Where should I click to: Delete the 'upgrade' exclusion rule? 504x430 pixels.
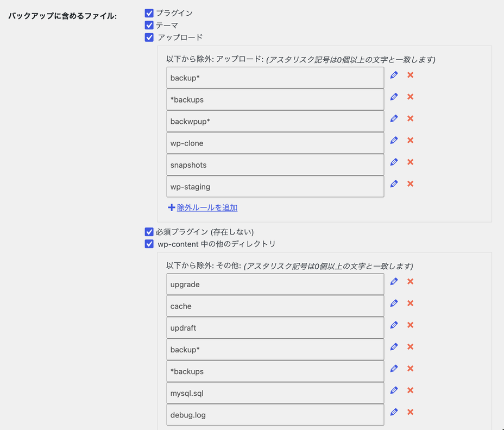410,282
